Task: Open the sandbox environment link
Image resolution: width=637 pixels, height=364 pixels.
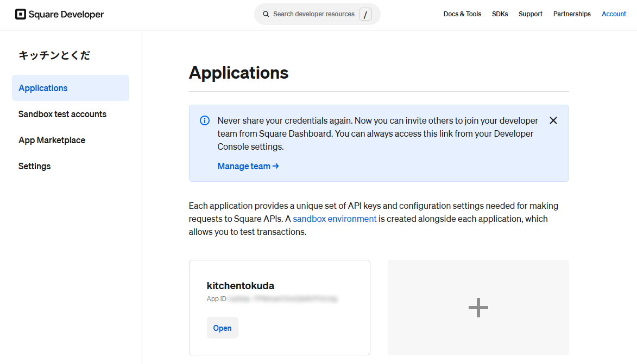Action: coord(335,219)
